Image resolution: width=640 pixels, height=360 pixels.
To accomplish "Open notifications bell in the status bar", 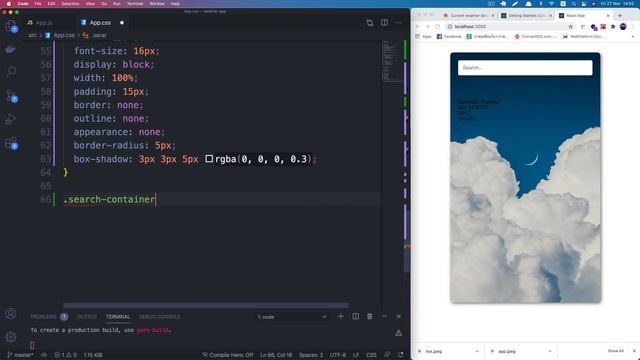I will [401, 355].
